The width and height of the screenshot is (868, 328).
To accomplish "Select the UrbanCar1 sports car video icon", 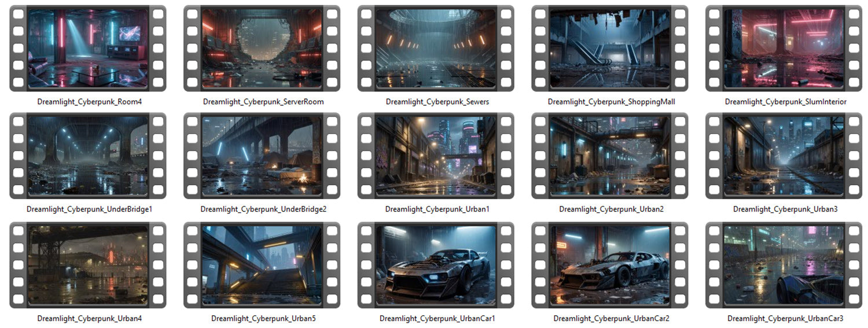I will (436, 265).
